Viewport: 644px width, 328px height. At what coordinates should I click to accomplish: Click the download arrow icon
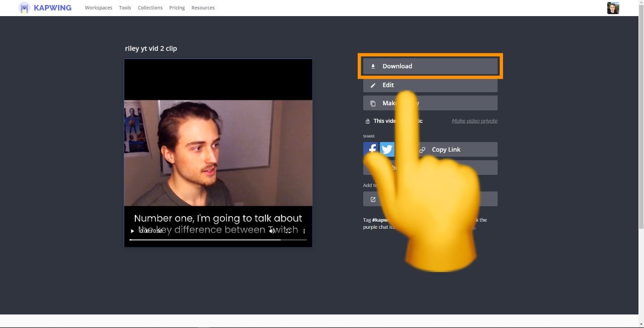tap(373, 66)
